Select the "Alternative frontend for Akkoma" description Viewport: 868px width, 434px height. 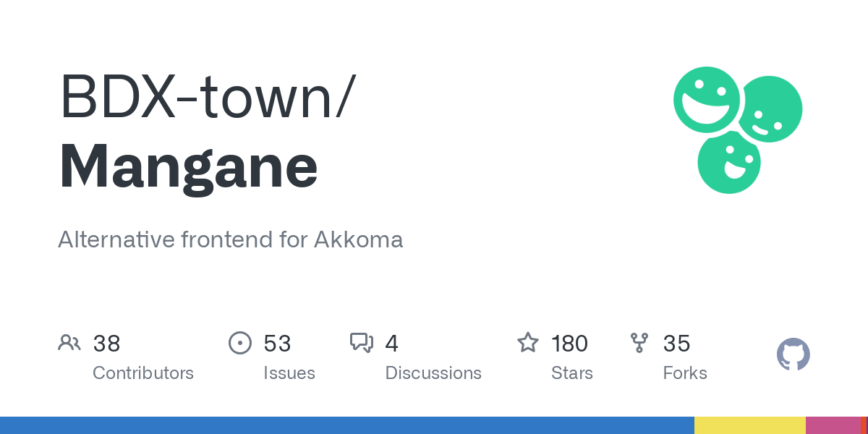[230, 239]
